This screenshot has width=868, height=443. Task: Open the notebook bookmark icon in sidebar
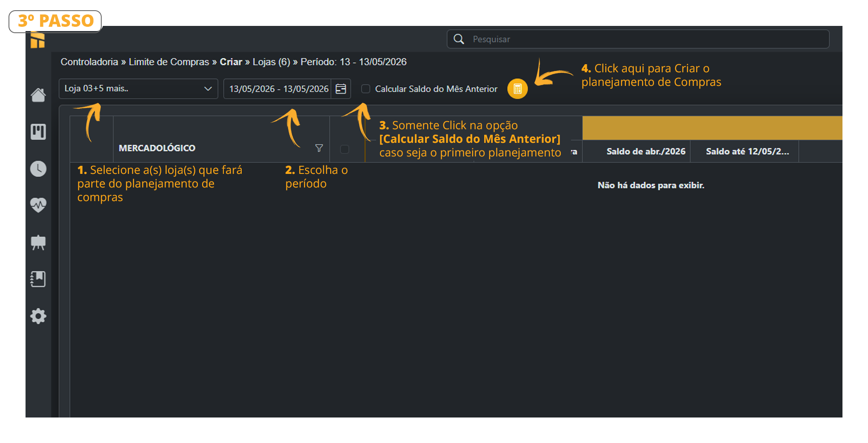(x=38, y=279)
